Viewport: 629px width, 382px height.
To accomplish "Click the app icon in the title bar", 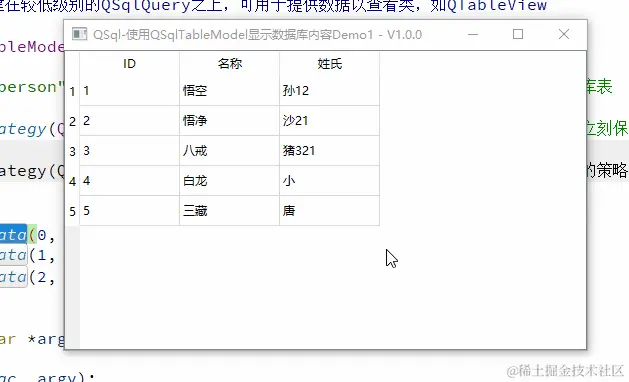I will click(79, 34).
